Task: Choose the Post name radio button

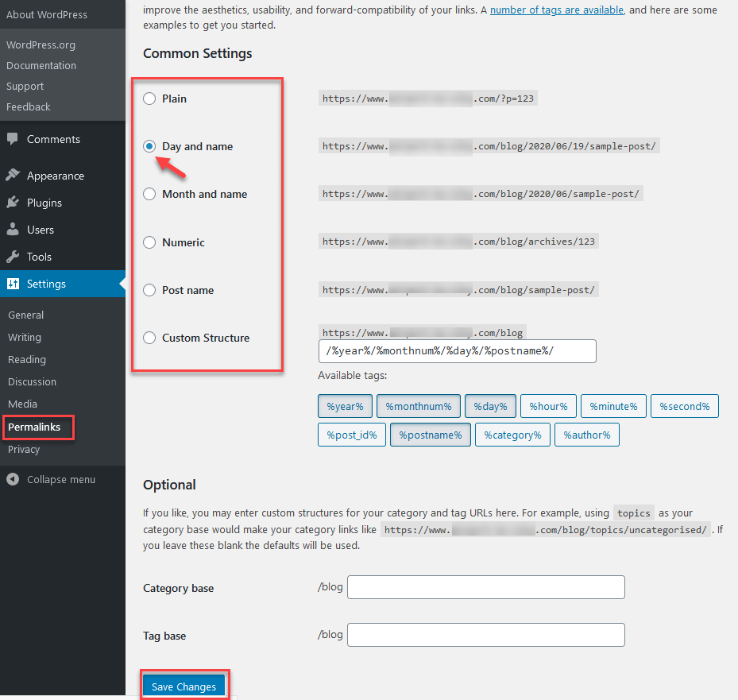Action: (149, 290)
